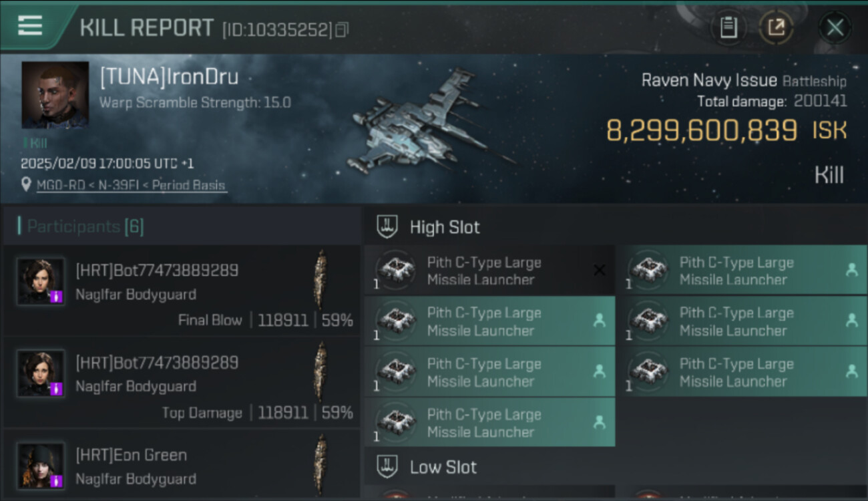Viewport: 868px width, 501px height.
Task: Copy the kill report ID icon
Action: coord(341,30)
